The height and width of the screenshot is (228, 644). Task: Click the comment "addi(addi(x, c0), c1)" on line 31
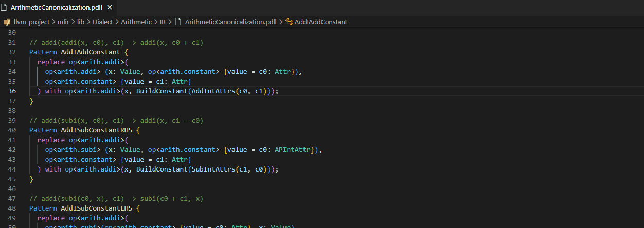point(83,42)
